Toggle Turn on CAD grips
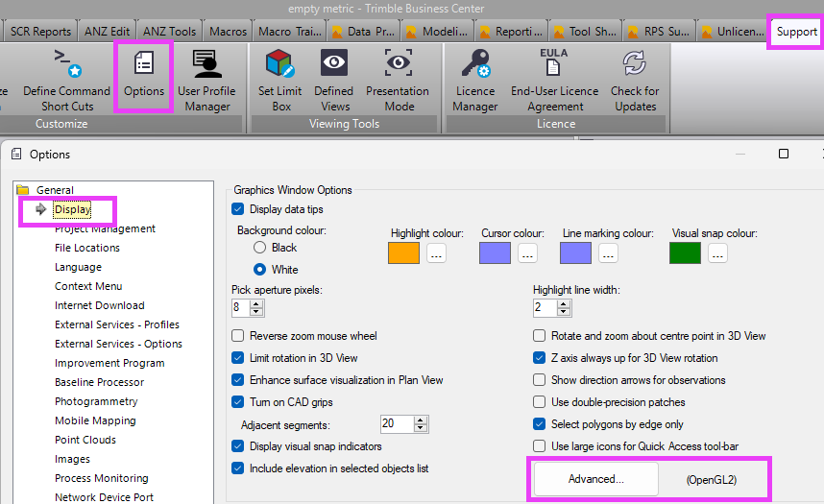The height and width of the screenshot is (504, 824). tap(237, 402)
